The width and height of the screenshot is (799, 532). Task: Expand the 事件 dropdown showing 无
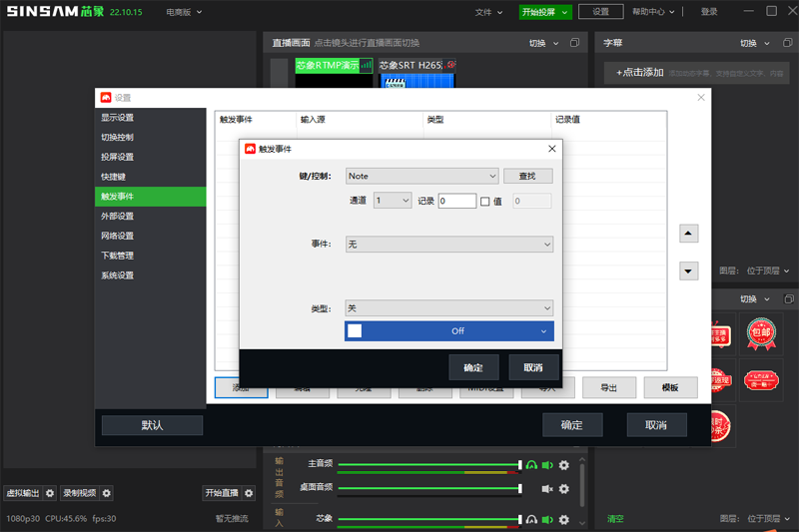(x=448, y=245)
